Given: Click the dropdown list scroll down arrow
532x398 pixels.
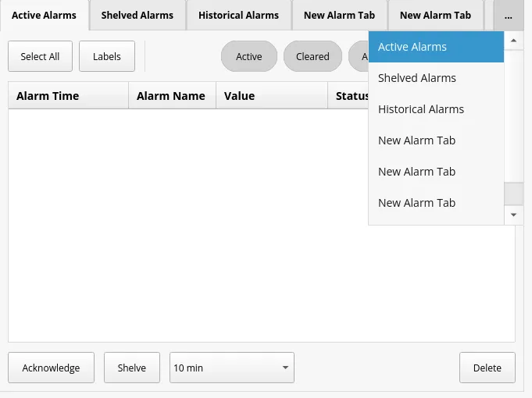Looking at the screenshot, I should (513, 215).
